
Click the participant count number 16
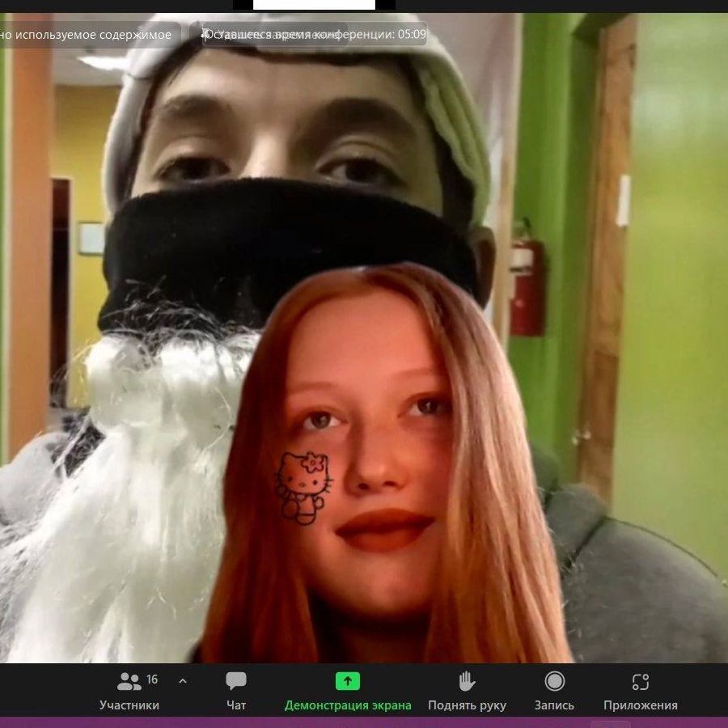pyautogui.click(x=152, y=679)
